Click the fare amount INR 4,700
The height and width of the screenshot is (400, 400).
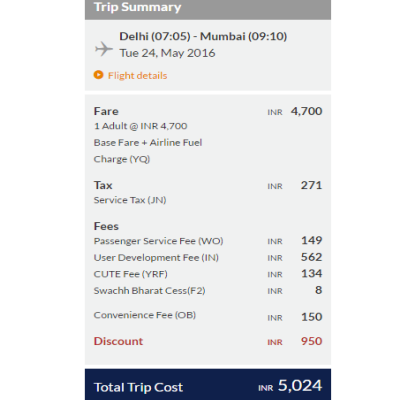(x=295, y=111)
